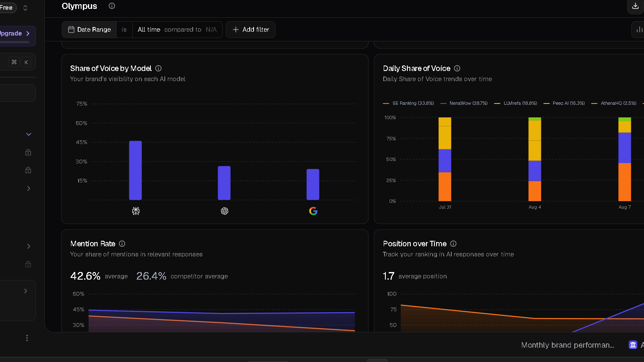Toggle LLMrefs (18.8%) legend series
Viewport: 644px width, 362px height.
coord(516,103)
